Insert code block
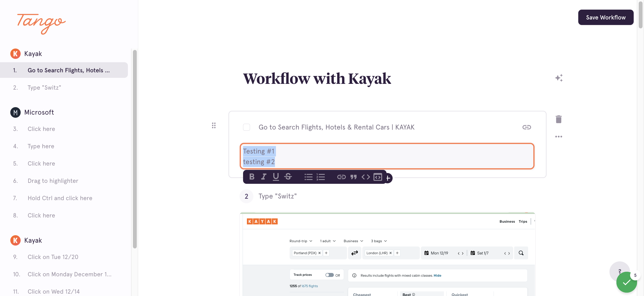 377,177
